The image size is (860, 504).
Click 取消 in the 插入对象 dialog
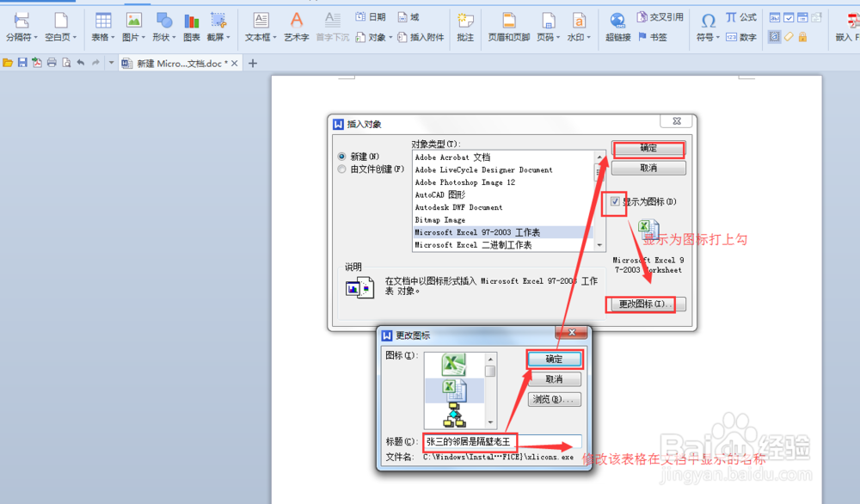click(x=648, y=168)
